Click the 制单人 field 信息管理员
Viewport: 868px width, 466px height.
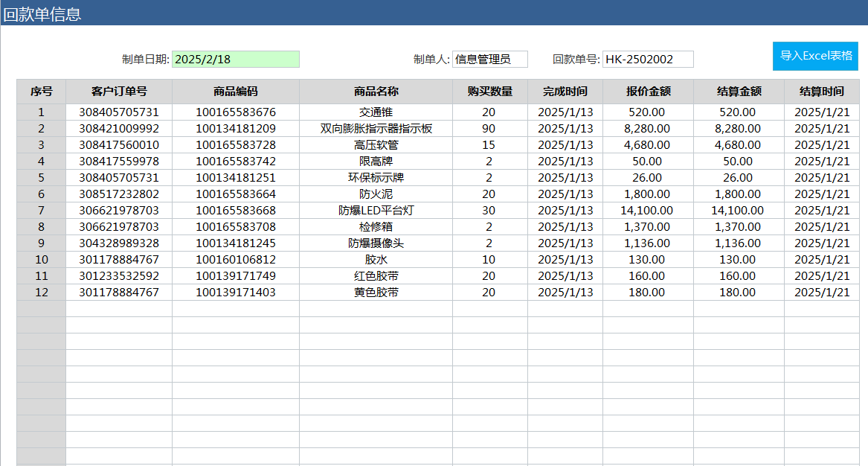[x=490, y=60]
